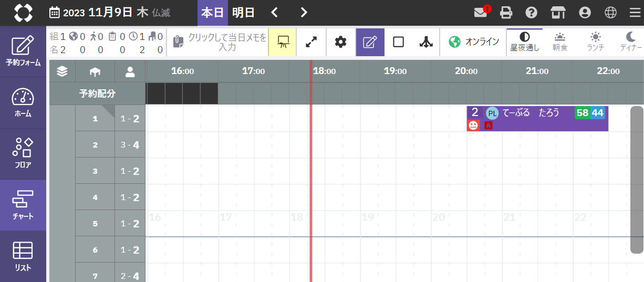Image resolution: width=644 pixels, height=282 pixels.
Task: Go to ホーム in sidebar
Action: click(23, 103)
